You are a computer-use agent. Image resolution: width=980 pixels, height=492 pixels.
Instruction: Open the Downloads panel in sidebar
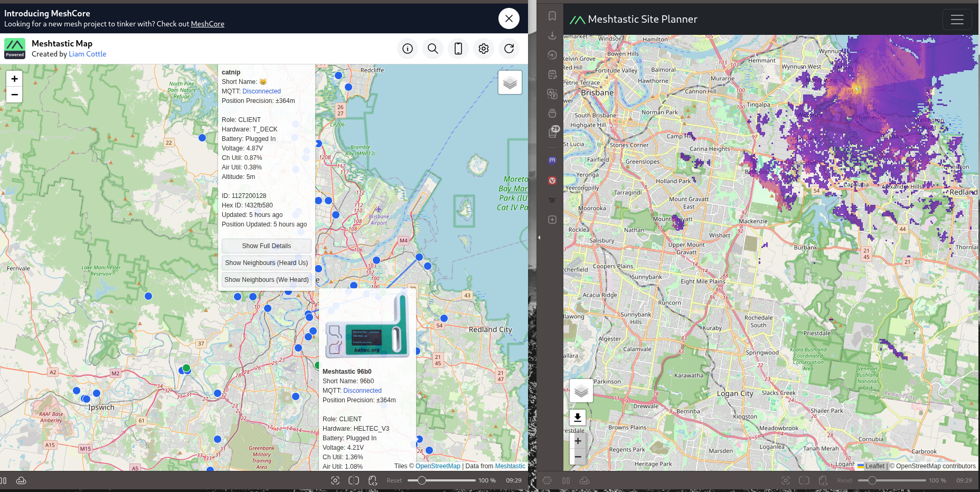click(x=552, y=35)
